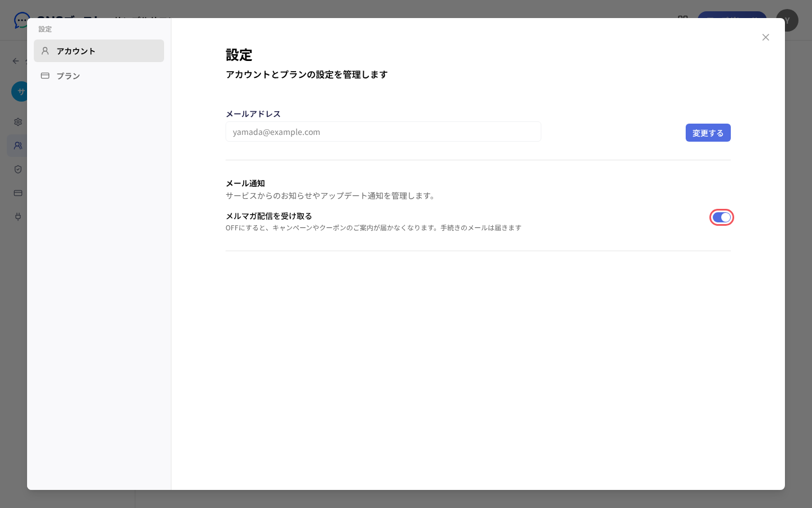This screenshot has height=508, width=812.
Task: Click the メルマガ配信を受け取る label text
Action: (269, 216)
